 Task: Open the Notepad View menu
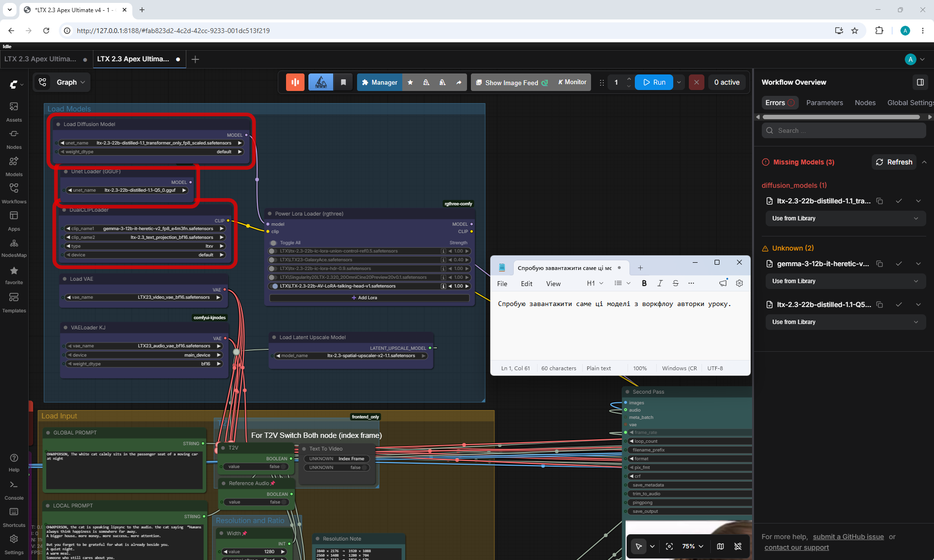point(553,284)
